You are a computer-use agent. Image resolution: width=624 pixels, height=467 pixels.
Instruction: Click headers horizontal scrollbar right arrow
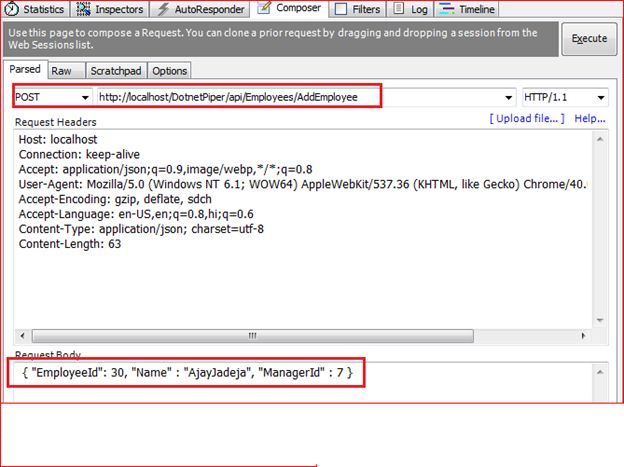(583, 336)
